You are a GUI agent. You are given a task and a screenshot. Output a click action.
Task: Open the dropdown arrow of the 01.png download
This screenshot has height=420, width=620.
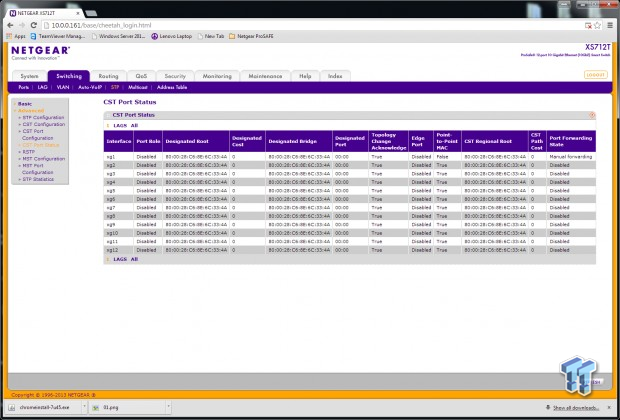coord(168,407)
